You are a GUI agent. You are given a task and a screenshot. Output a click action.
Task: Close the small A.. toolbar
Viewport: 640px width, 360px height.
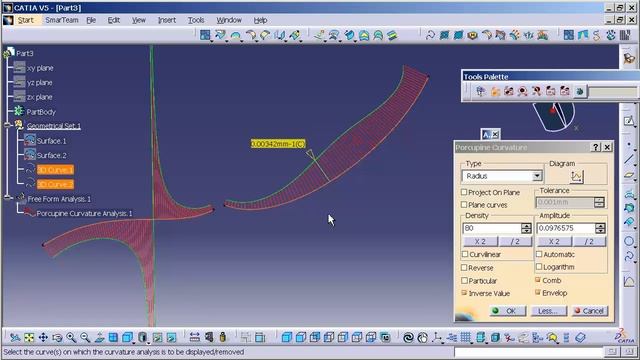coord(495,134)
